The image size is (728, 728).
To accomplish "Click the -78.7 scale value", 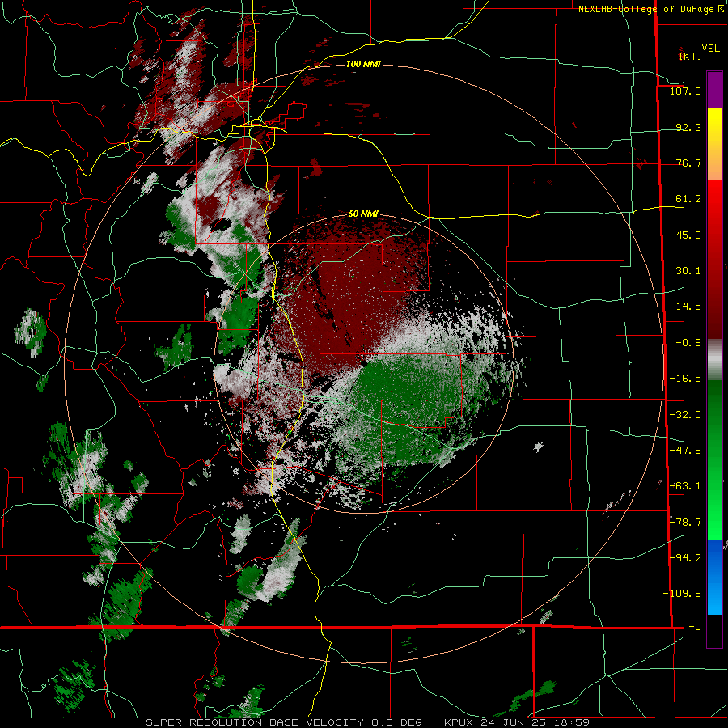I will 685,523.
